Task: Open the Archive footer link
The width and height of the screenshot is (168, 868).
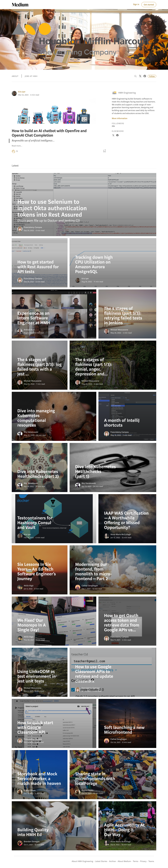Action: tap(112, 861)
